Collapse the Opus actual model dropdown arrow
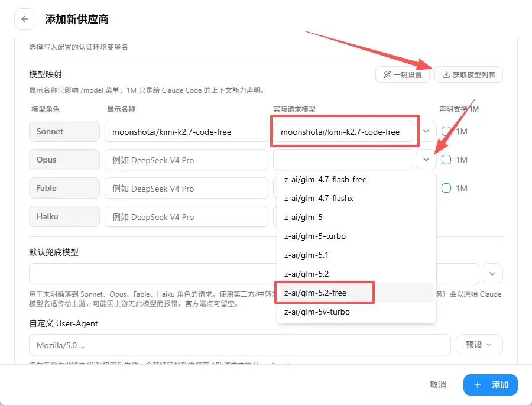This screenshot has width=532, height=405. 426,160
